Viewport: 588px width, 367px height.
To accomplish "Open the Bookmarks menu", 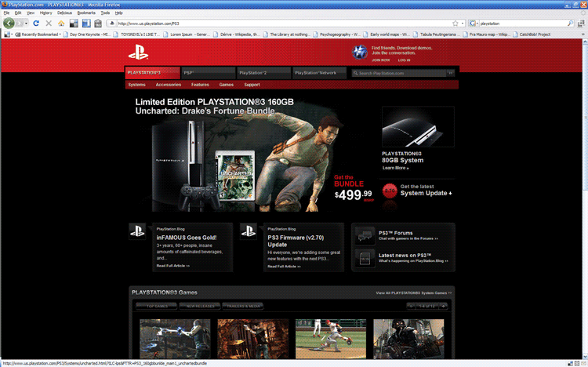I will (86, 13).
